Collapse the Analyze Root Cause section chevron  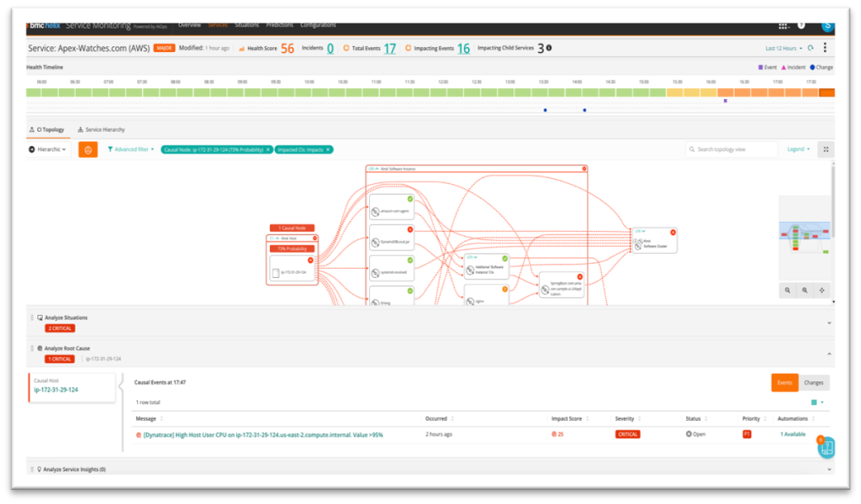coord(829,354)
